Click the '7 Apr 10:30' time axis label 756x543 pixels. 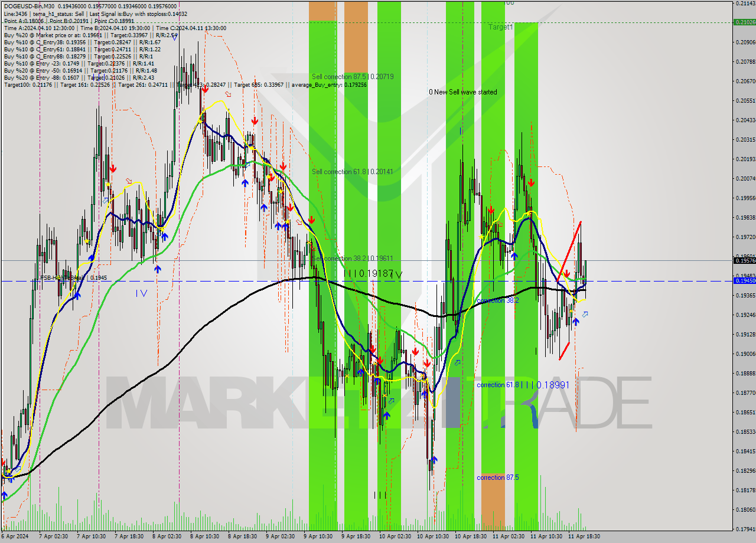(x=92, y=537)
